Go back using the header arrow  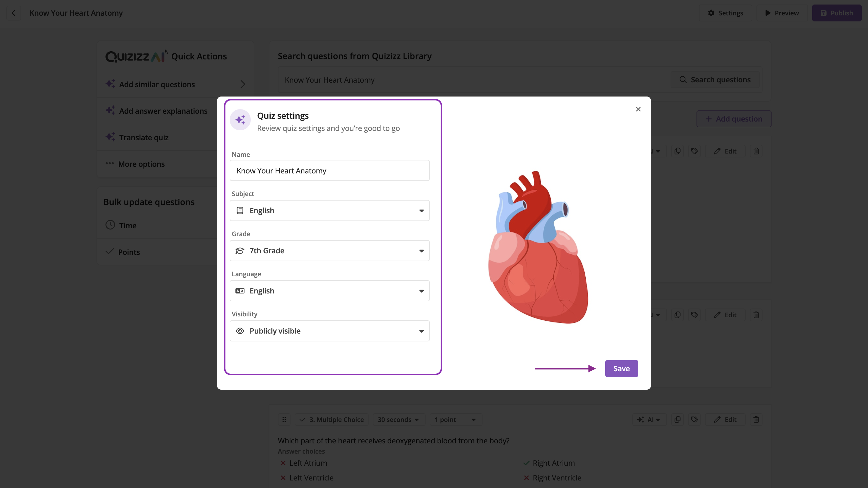click(14, 13)
